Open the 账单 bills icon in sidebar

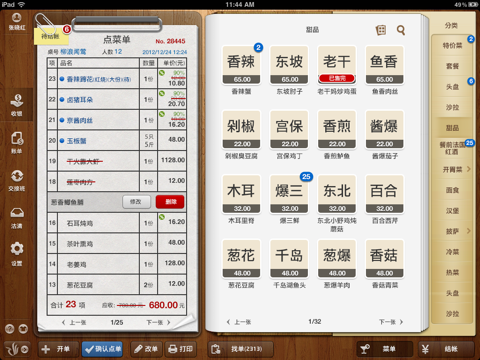click(17, 142)
